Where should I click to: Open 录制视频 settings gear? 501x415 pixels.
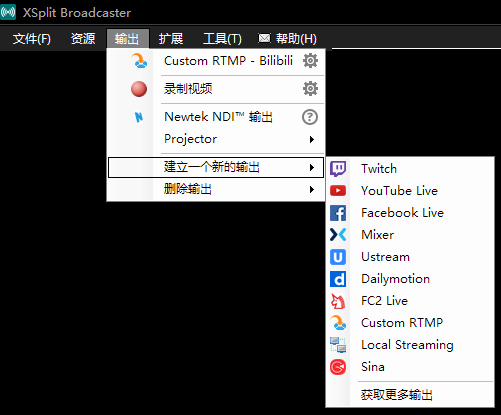pos(310,89)
